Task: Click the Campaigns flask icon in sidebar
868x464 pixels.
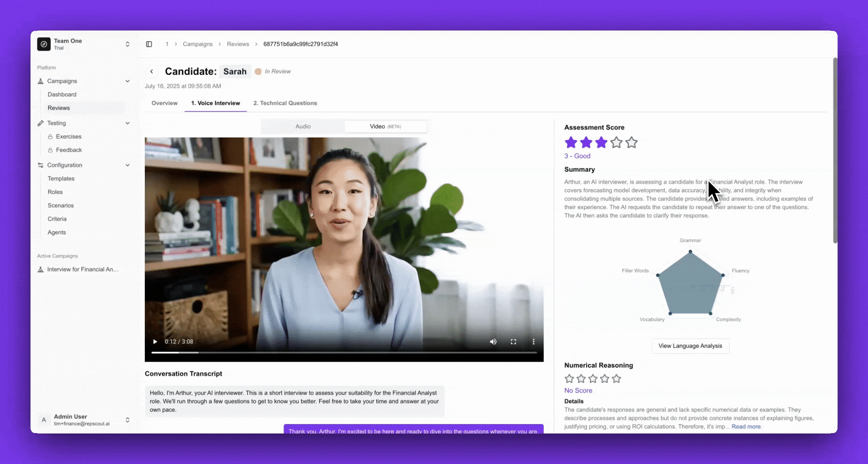Action: coord(40,81)
